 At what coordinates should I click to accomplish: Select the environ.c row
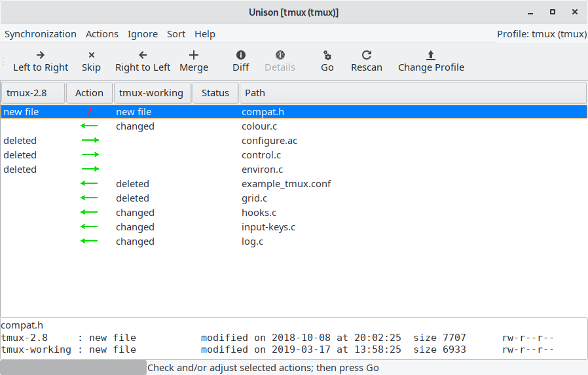click(x=294, y=170)
